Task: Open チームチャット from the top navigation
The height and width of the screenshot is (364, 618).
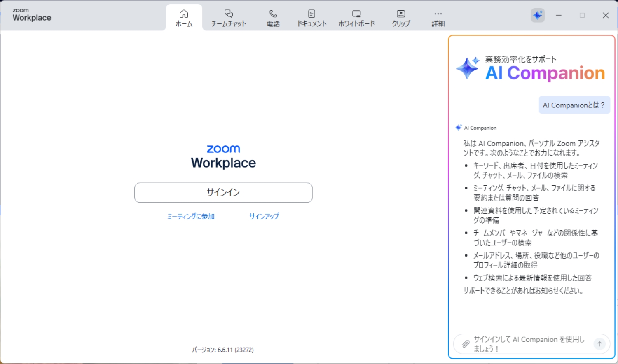Action: coord(228,17)
